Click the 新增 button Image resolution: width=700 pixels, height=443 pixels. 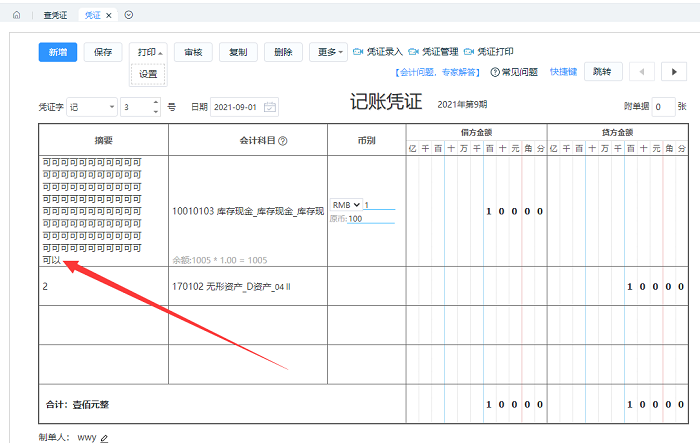pos(56,51)
